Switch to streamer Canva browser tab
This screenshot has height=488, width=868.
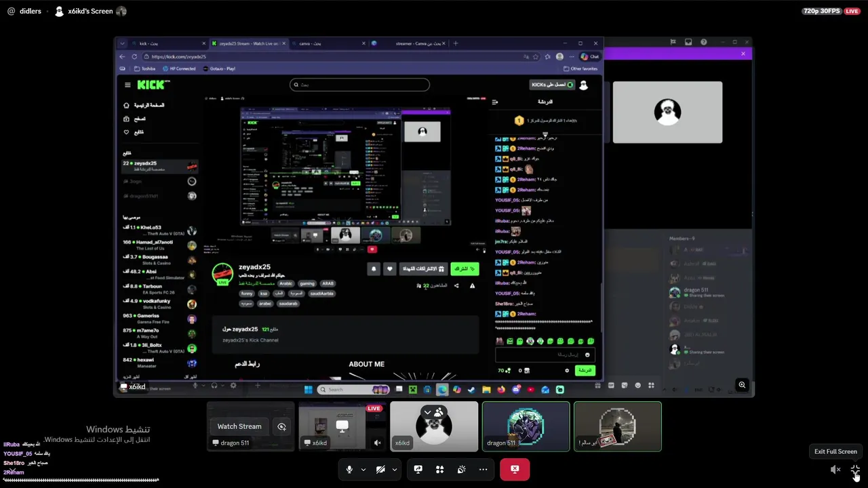409,43
